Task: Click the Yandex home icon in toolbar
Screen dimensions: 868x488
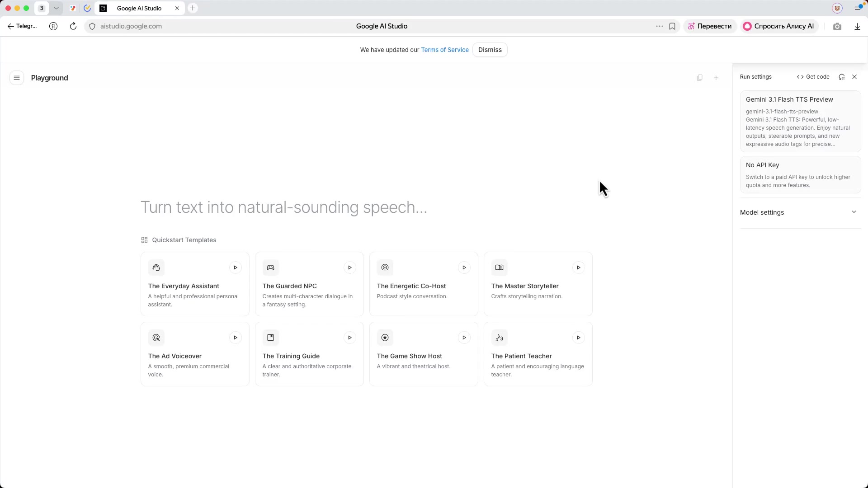Action: pyautogui.click(x=53, y=26)
